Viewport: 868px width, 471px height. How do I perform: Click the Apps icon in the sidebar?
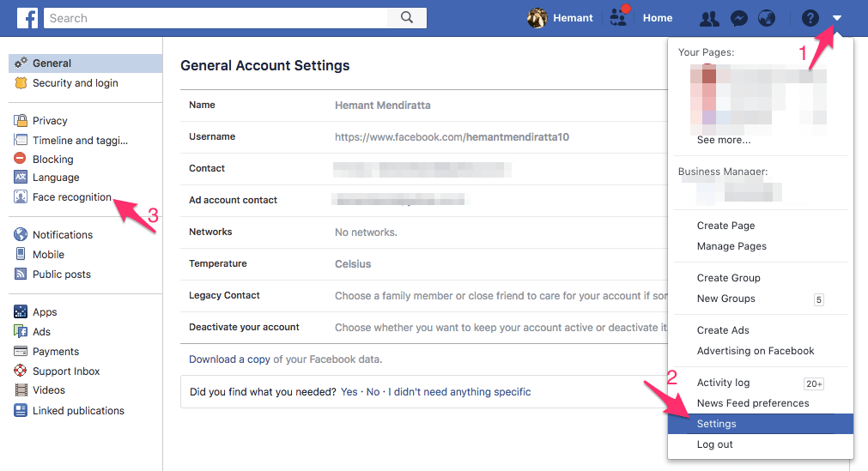click(x=21, y=311)
